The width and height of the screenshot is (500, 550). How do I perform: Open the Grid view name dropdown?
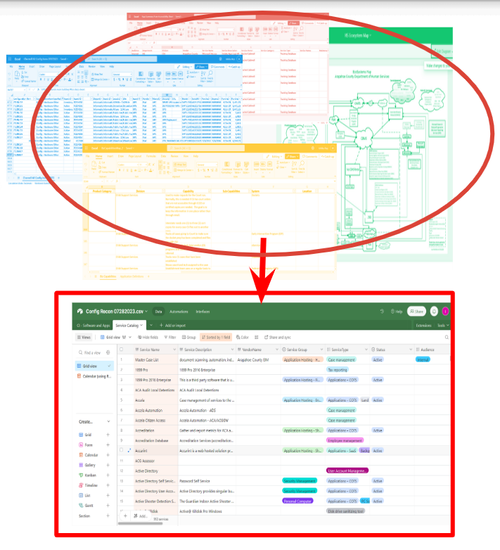click(x=116, y=337)
